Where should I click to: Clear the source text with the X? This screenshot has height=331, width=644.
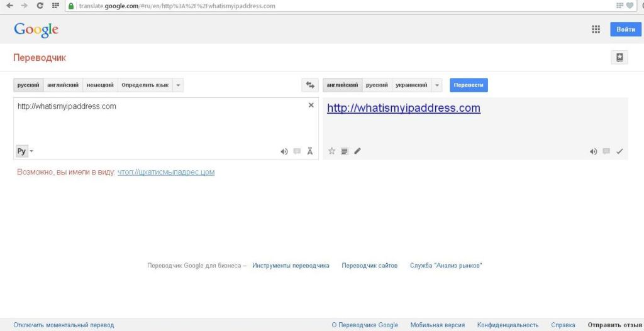[311, 106]
